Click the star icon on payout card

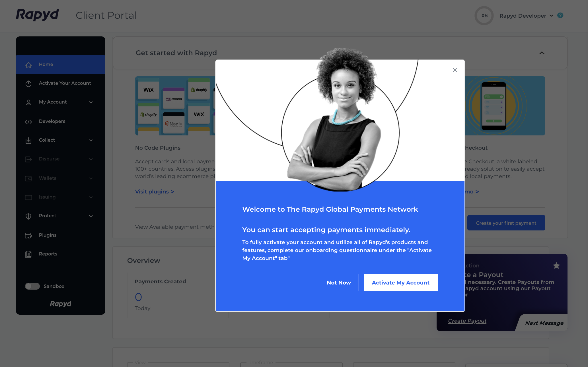pos(556,266)
